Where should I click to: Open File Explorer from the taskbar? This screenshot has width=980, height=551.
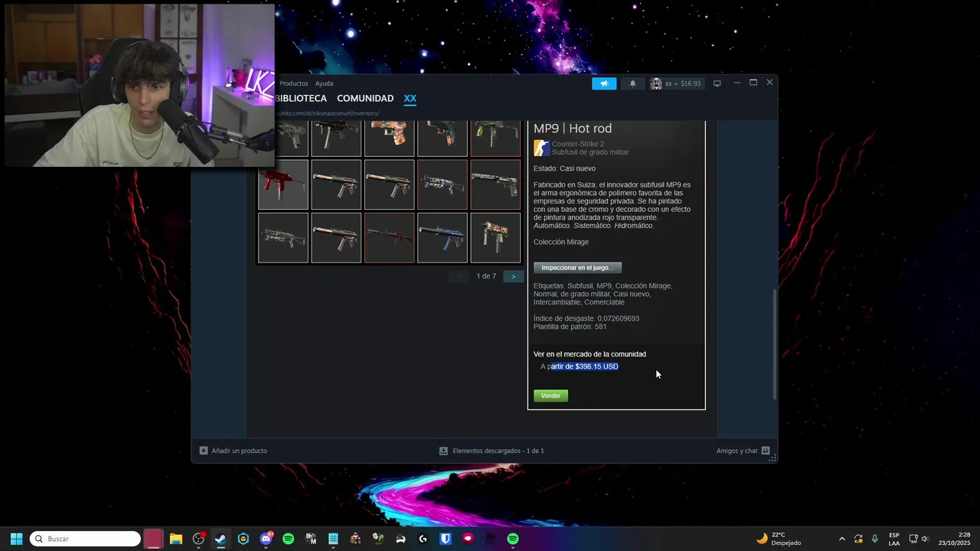point(175,539)
